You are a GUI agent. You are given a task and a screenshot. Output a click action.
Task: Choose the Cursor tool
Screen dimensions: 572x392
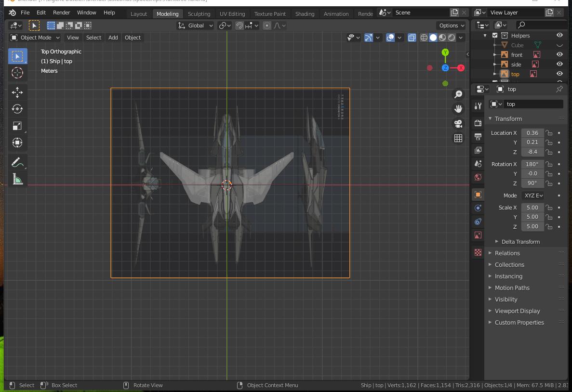pyautogui.click(x=17, y=73)
